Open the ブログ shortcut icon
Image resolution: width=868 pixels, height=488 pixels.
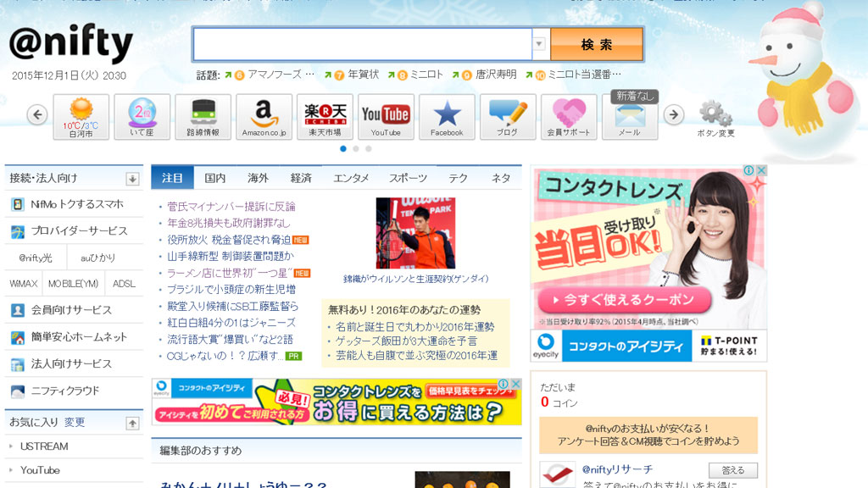tap(508, 117)
